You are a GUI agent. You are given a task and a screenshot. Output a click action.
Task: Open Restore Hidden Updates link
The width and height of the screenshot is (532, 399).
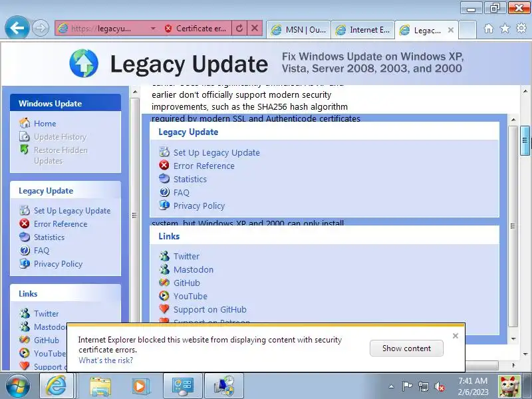[61, 156]
